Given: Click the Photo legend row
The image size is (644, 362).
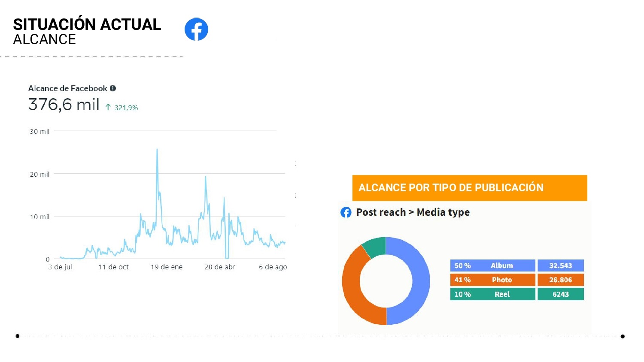Looking at the screenshot, I should coord(492,280).
